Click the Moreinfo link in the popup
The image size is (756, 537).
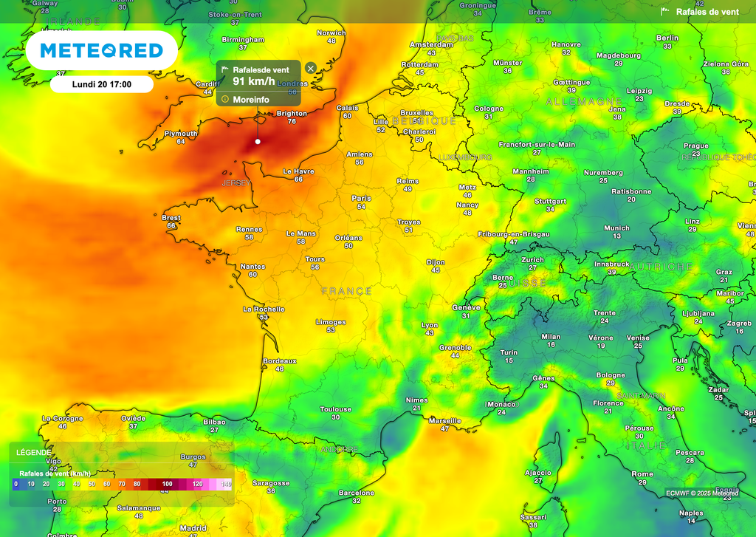(x=251, y=99)
